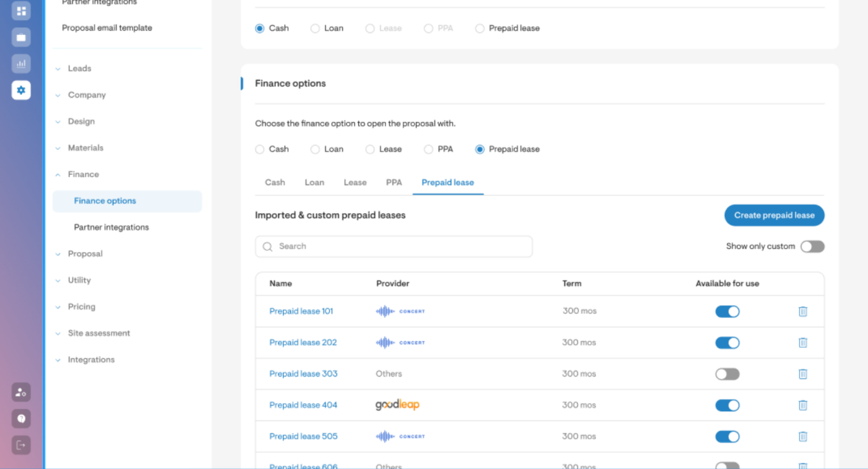
Task: Toggle availability for Prepaid lease 202
Action: pos(727,343)
